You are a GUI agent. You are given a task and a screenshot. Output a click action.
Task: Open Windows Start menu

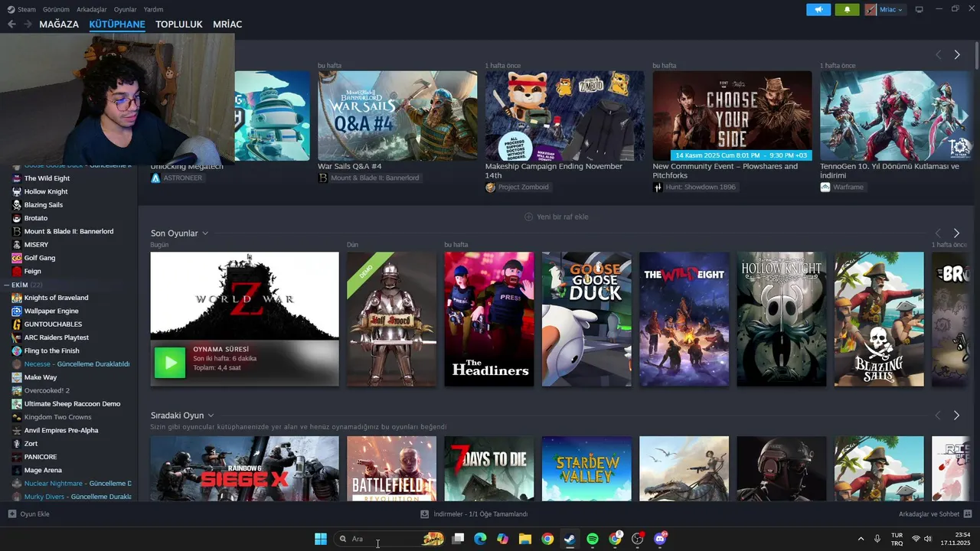[x=321, y=539]
